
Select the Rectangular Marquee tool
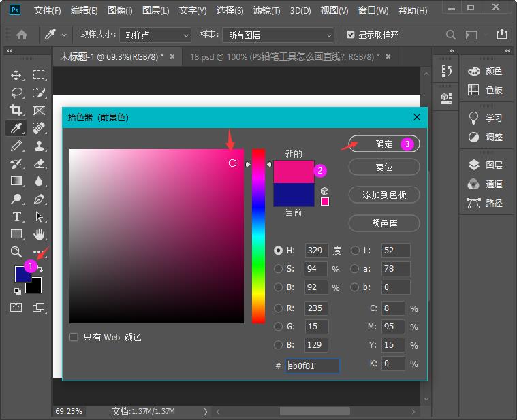coord(39,75)
